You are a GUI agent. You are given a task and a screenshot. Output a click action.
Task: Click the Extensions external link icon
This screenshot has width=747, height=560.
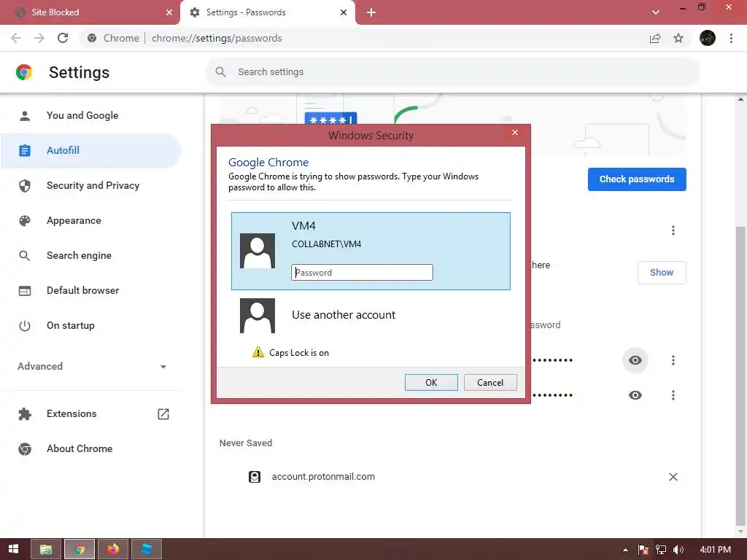point(163,414)
